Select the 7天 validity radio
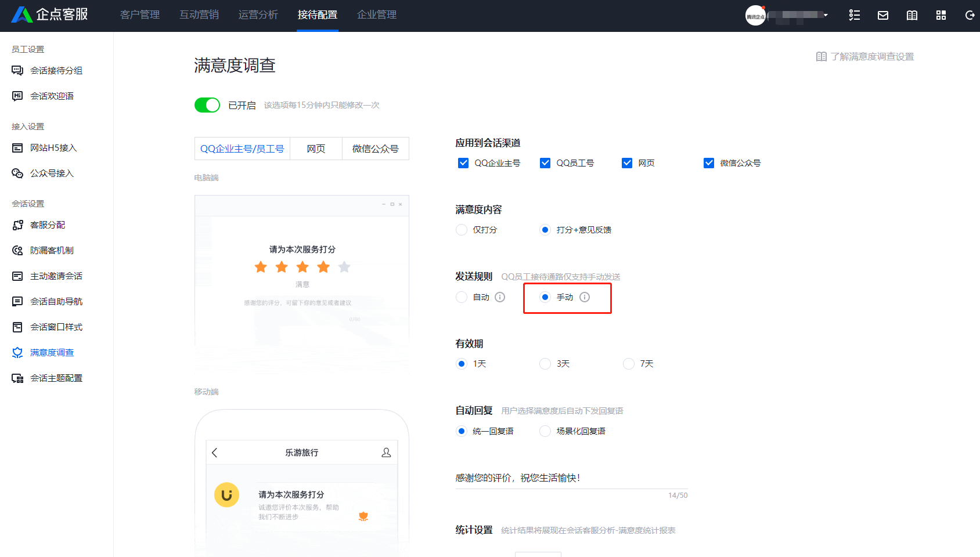The width and height of the screenshot is (980, 557). point(629,364)
